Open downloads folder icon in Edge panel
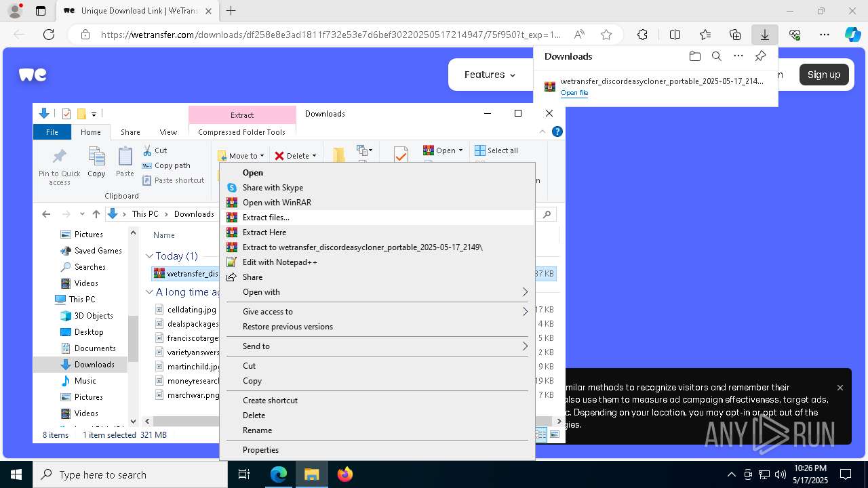Image resolution: width=868 pixels, height=488 pixels. (x=694, y=56)
